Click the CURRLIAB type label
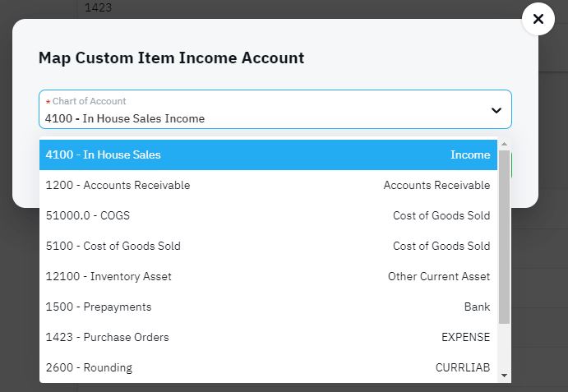The image size is (568, 392). (463, 367)
